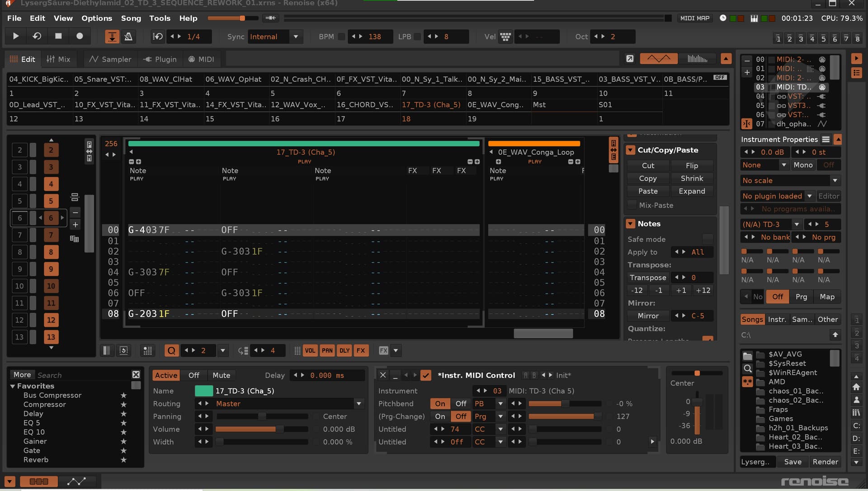Start playback with the Play button
This screenshot has width=868, height=491.
[16, 36]
